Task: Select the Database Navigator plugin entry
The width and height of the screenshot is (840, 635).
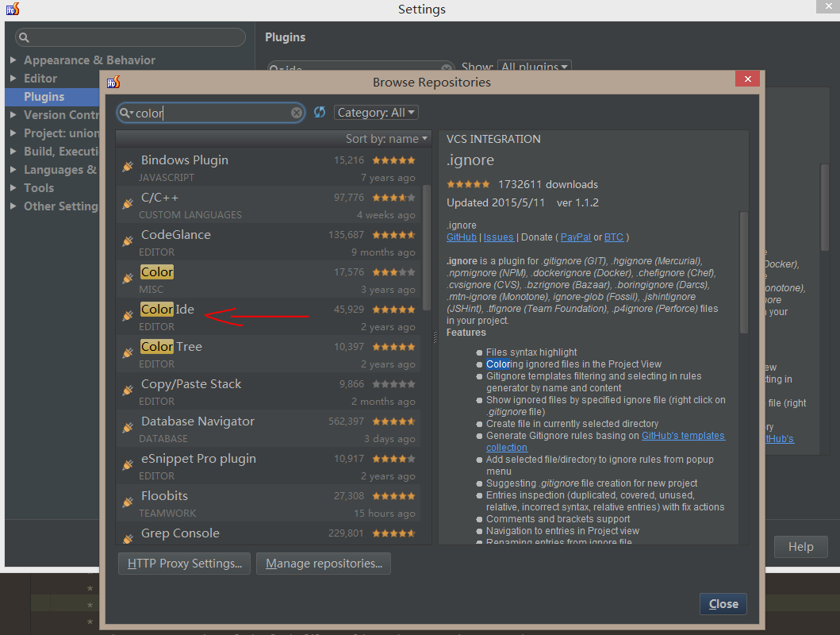Action: (269, 429)
